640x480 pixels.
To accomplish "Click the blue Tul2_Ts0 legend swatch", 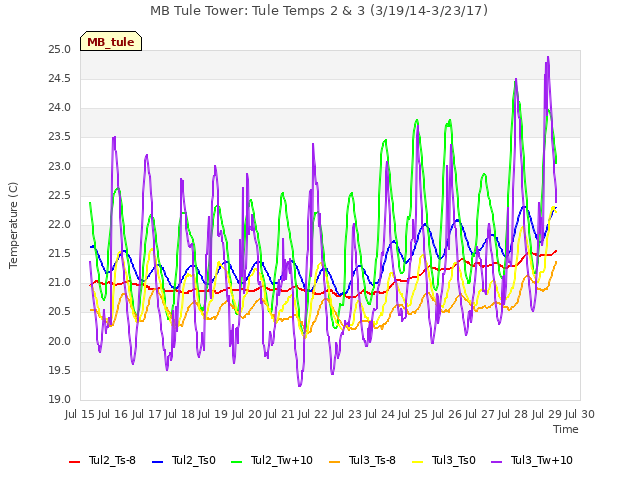I will tap(157, 462).
